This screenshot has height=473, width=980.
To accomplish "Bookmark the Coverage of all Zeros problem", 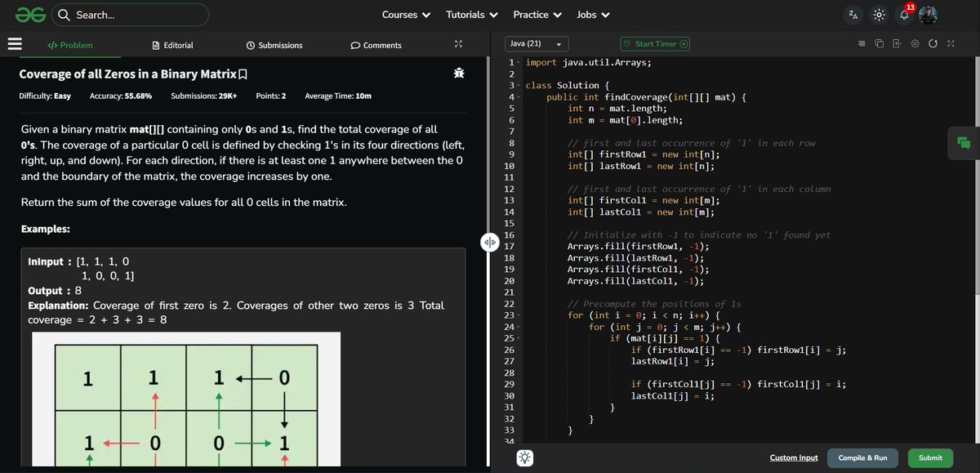I will 243,74.
